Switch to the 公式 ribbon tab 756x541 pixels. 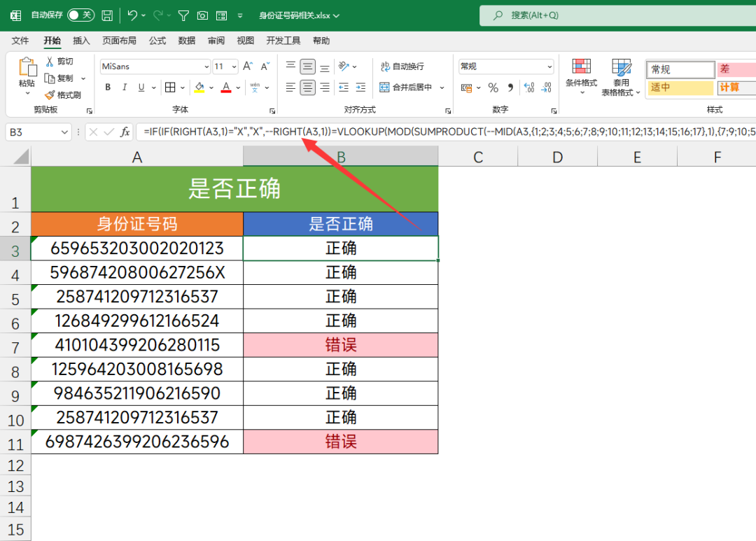(157, 40)
